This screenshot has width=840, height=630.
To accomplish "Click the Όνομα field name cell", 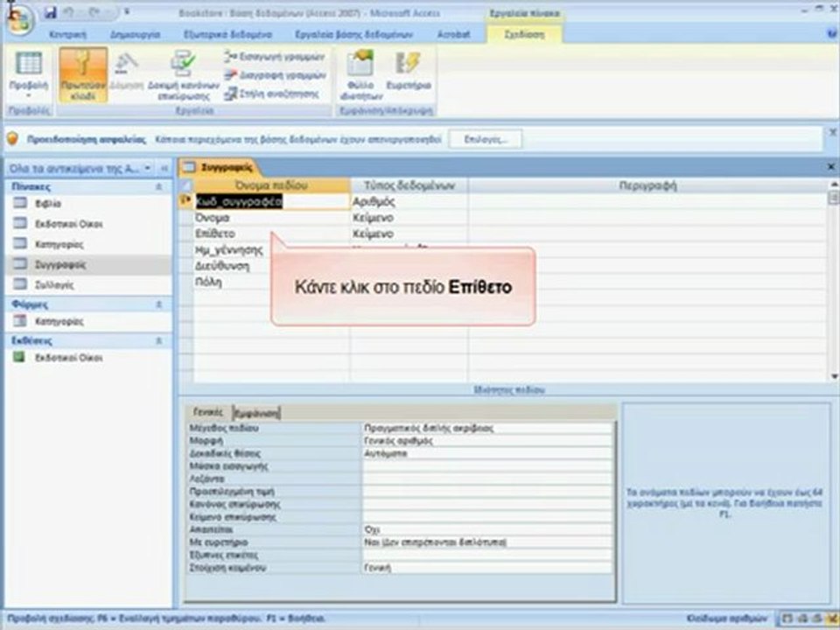I will point(271,218).
